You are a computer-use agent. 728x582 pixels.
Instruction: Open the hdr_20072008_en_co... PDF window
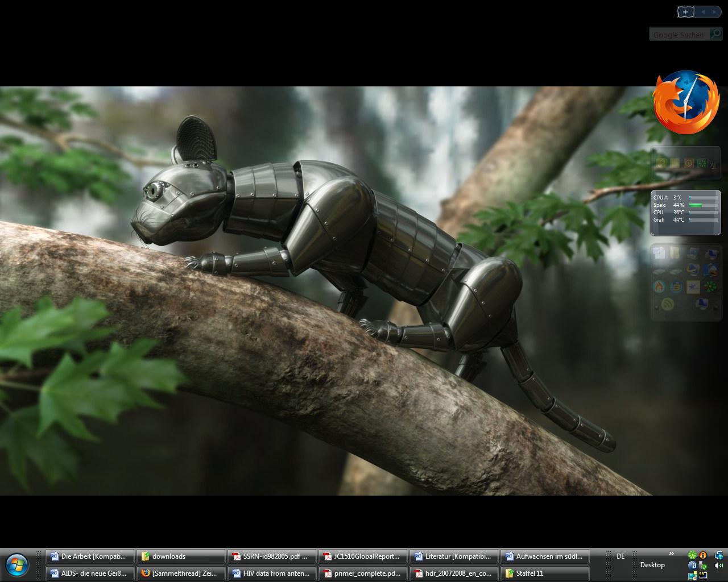454,573
